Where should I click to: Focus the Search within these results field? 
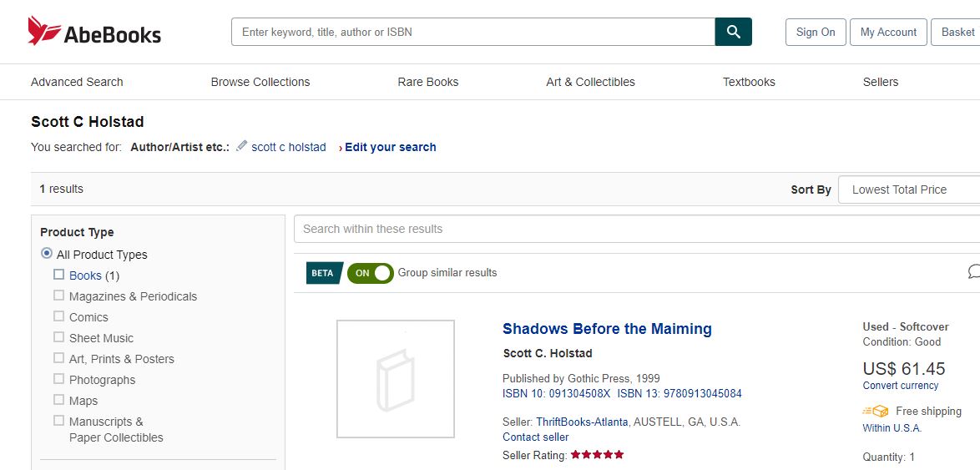(634, 229)
